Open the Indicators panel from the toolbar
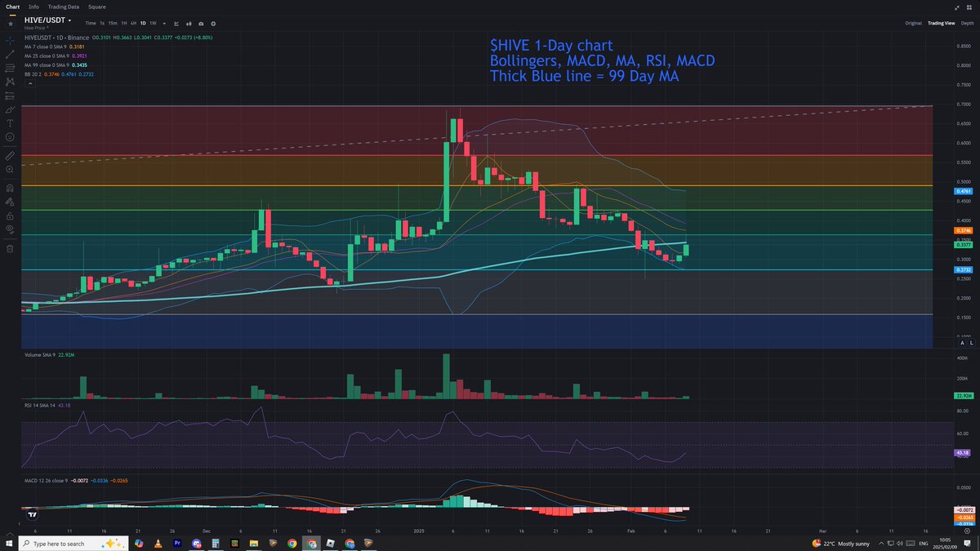This screenshot has height=551, width=980. click(x=177, y=24)
